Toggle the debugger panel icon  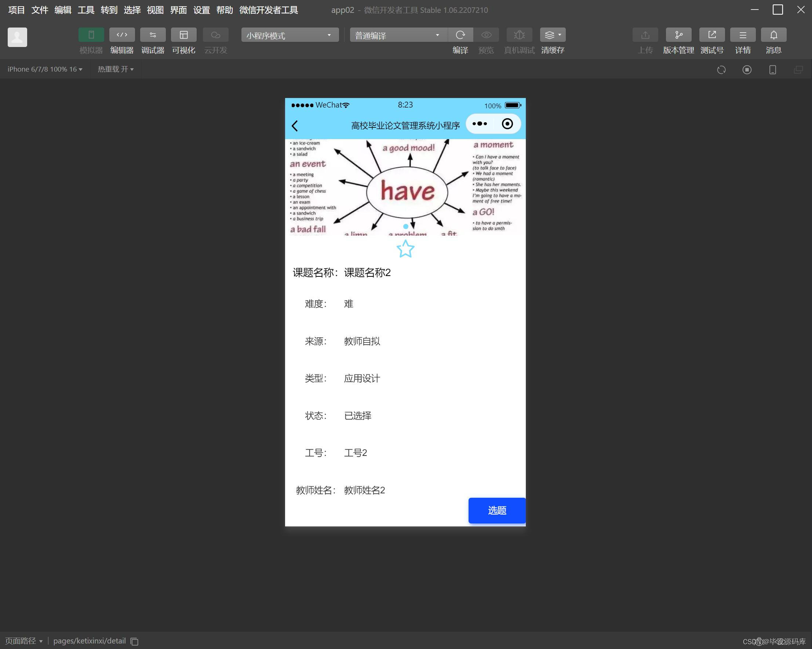[153, 35]
